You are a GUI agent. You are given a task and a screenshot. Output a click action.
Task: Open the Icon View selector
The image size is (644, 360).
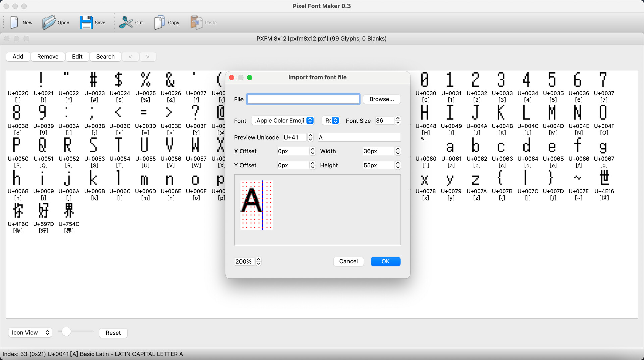[x=30, y=332]
